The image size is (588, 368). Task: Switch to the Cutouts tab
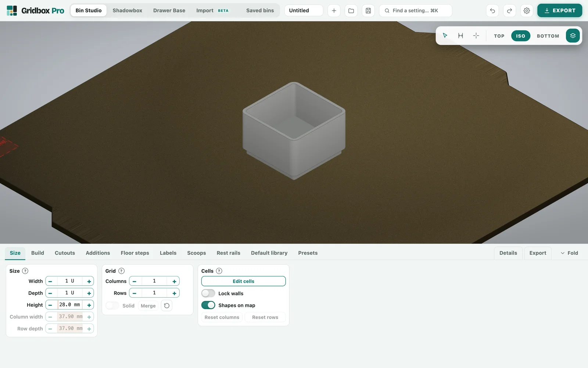pyautogui.click(x=65, y=253)
